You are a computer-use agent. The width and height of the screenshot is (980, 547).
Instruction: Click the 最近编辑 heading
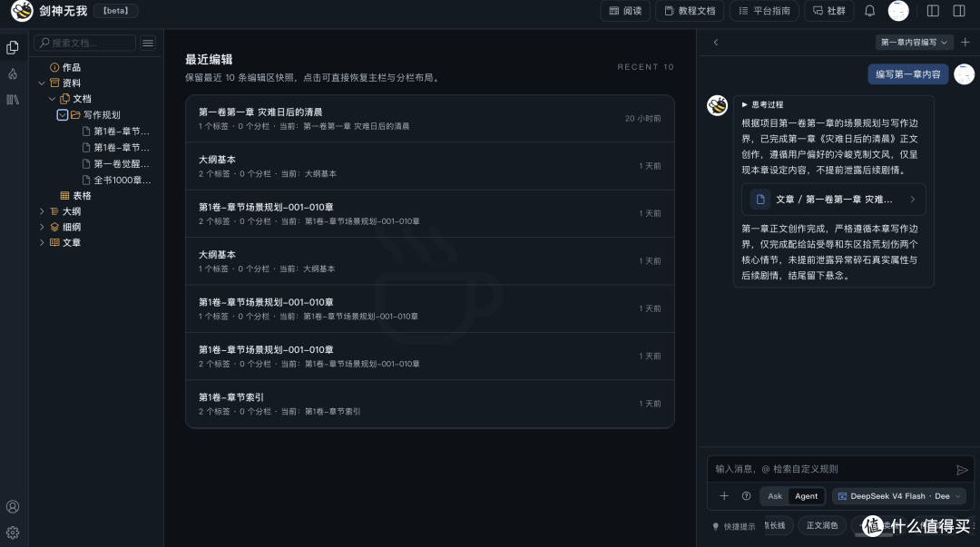pyautogui.click(x=209, y=59)
